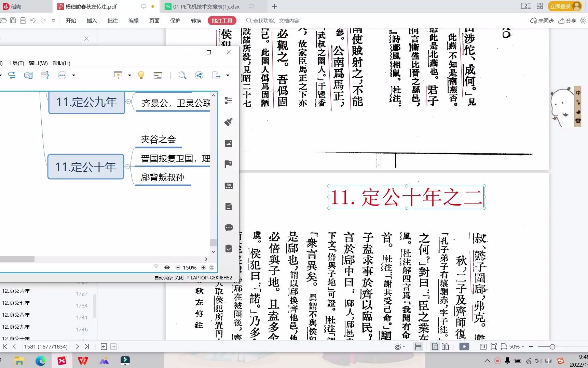Click the PDF play slideshow button

[464, 346]
